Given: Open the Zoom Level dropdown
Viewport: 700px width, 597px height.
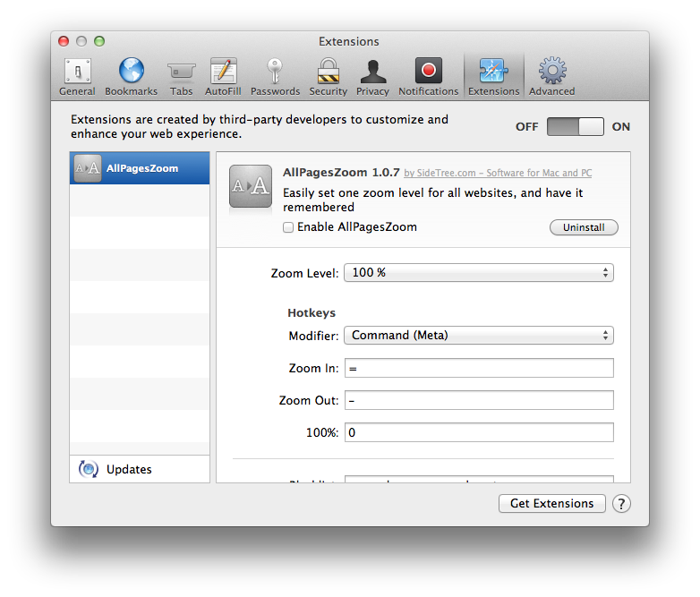Looking at the screenshot, I should tap(479, 272).
